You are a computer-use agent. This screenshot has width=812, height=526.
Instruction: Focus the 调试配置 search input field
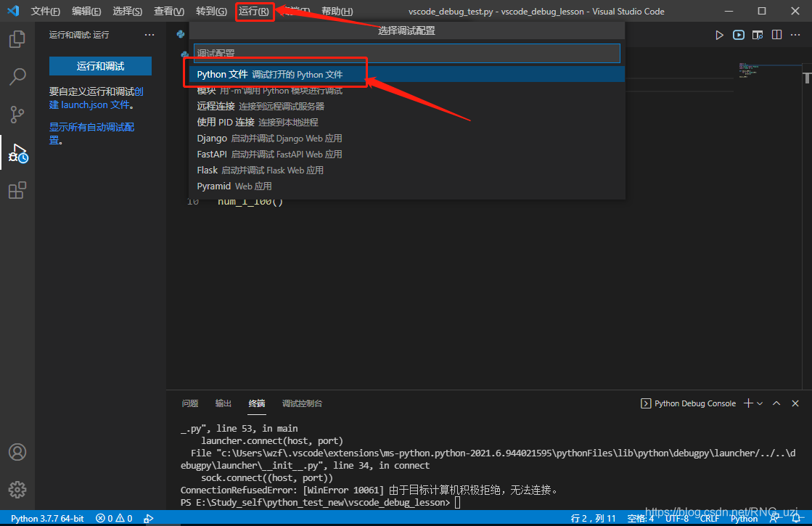[406, 53]
